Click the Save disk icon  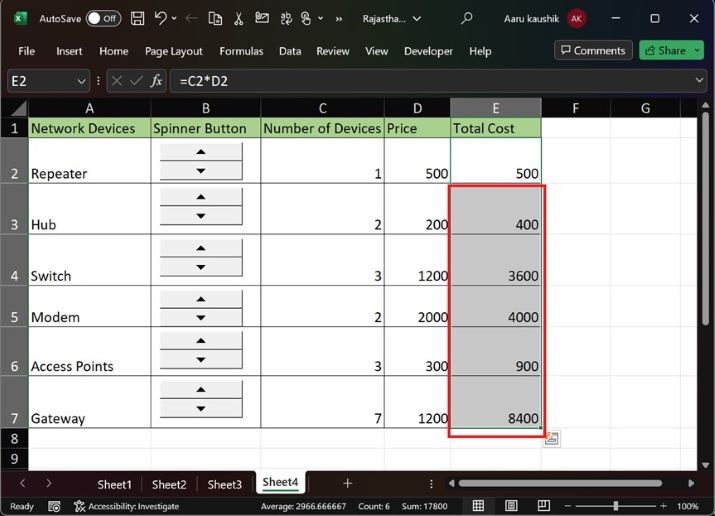[137, 19]
